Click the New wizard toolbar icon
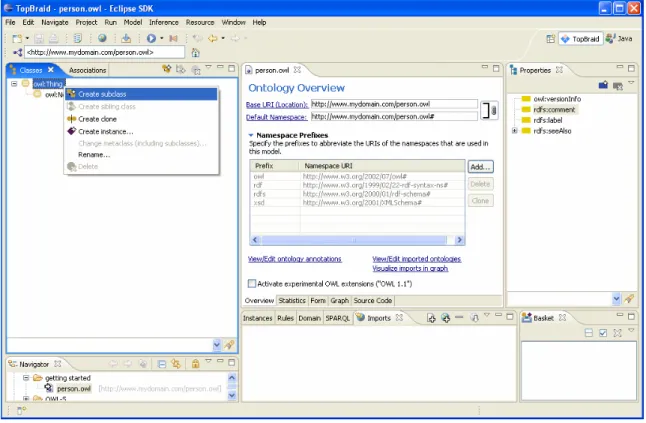This screenshot has height=423, width=646. pyautogui.click(x=17, y=39)
